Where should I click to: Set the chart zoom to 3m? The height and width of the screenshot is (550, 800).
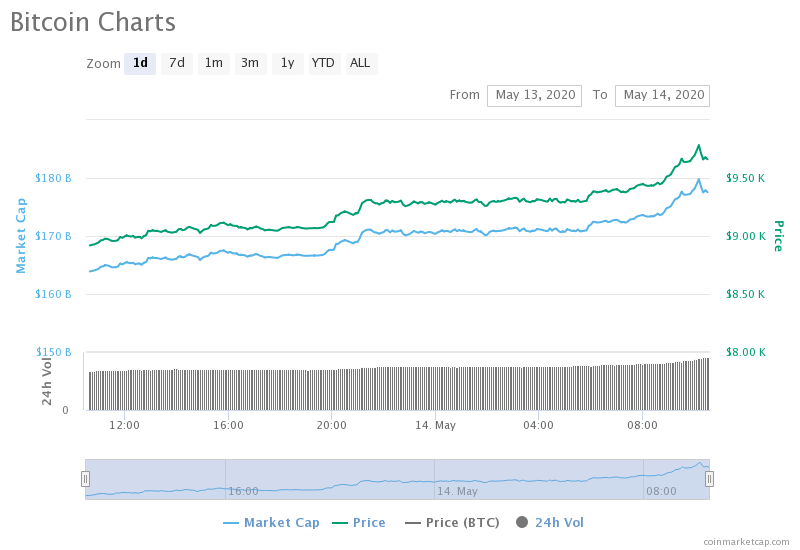pyautogui.click(x=251, y=63)
